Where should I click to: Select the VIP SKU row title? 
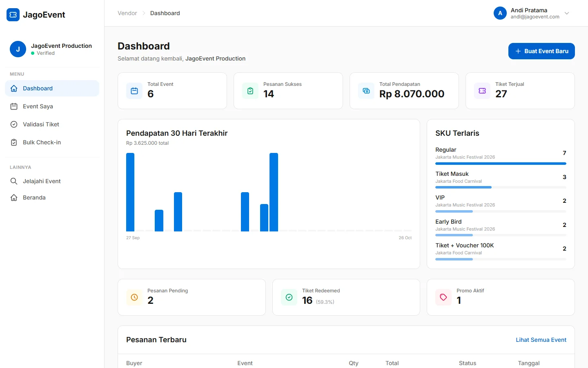coord(440,197)
